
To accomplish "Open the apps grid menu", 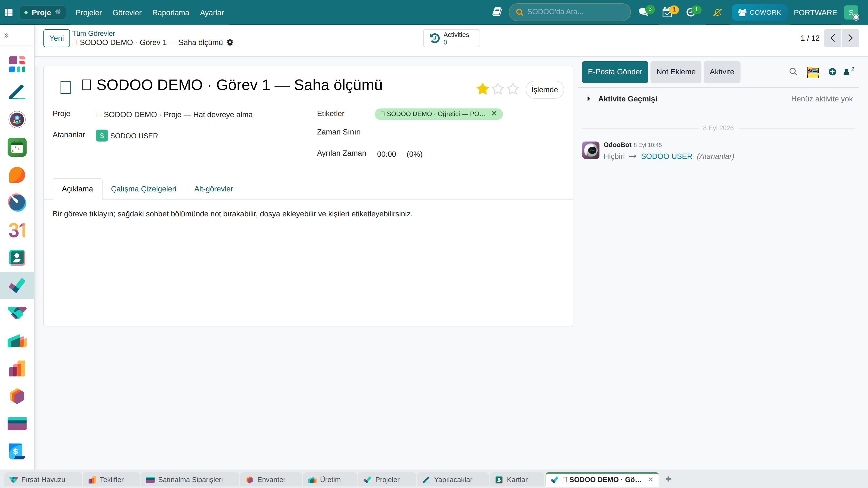I will [x=9, y=12].
